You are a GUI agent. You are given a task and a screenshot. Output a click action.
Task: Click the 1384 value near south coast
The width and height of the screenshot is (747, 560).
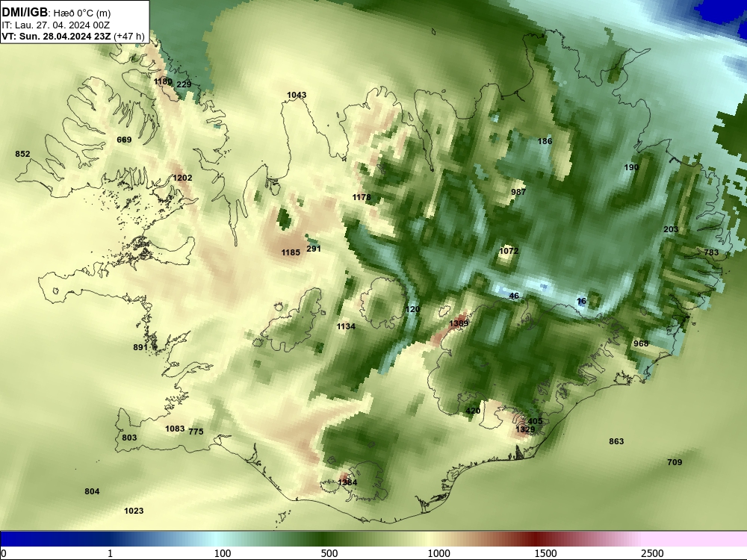coord(347,482)
